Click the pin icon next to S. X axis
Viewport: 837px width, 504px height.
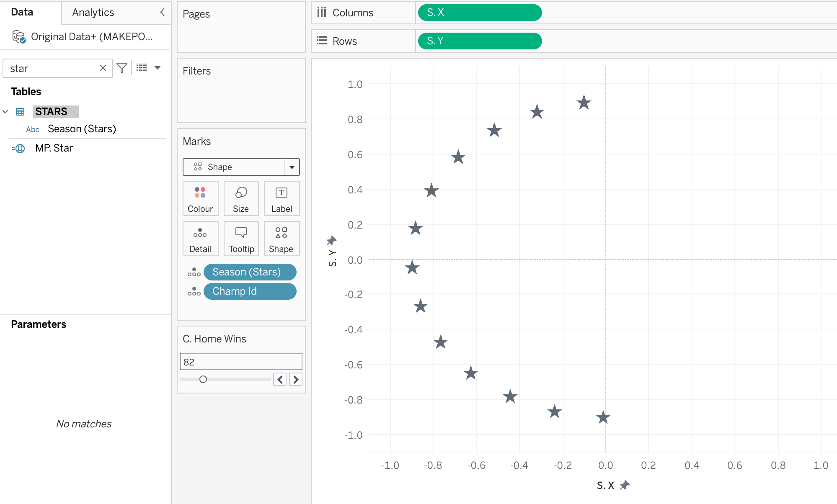coord(625,485)
